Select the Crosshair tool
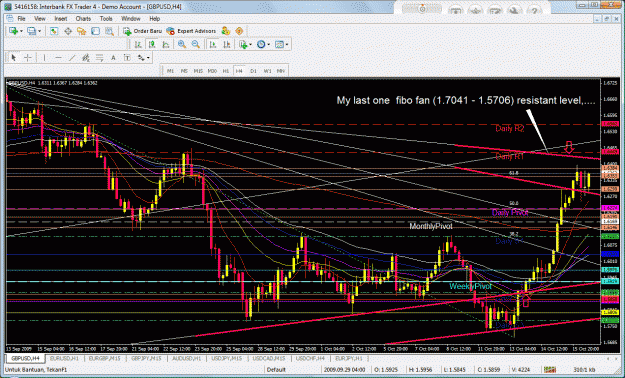 tap(28, 58)
